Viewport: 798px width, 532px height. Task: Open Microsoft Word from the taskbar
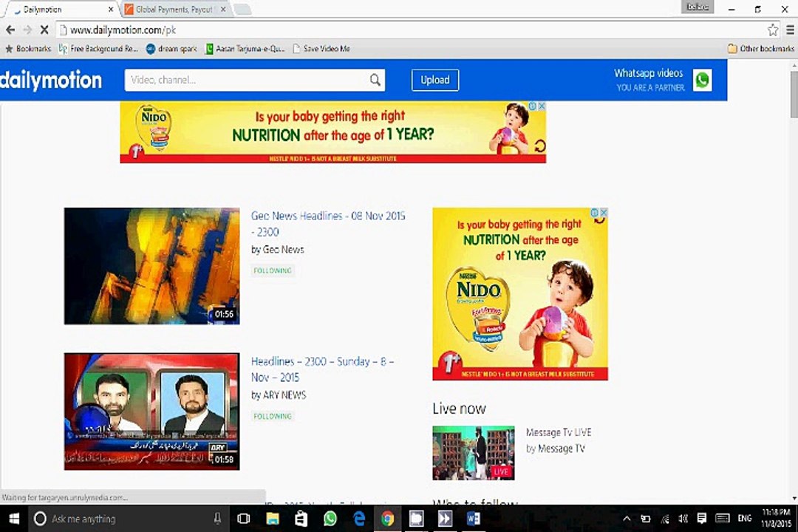point(474,519)
